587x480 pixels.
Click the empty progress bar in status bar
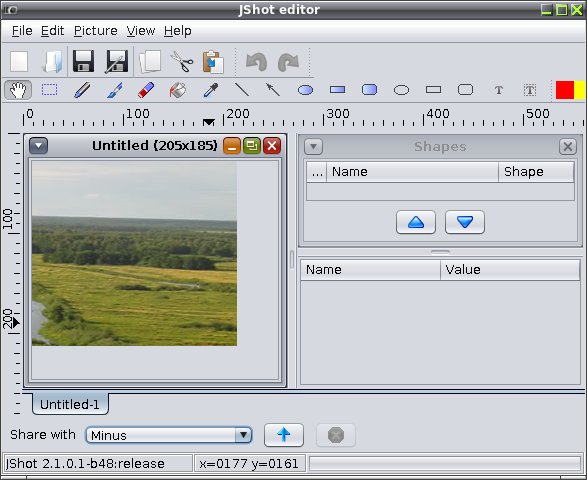click(445, 464)
